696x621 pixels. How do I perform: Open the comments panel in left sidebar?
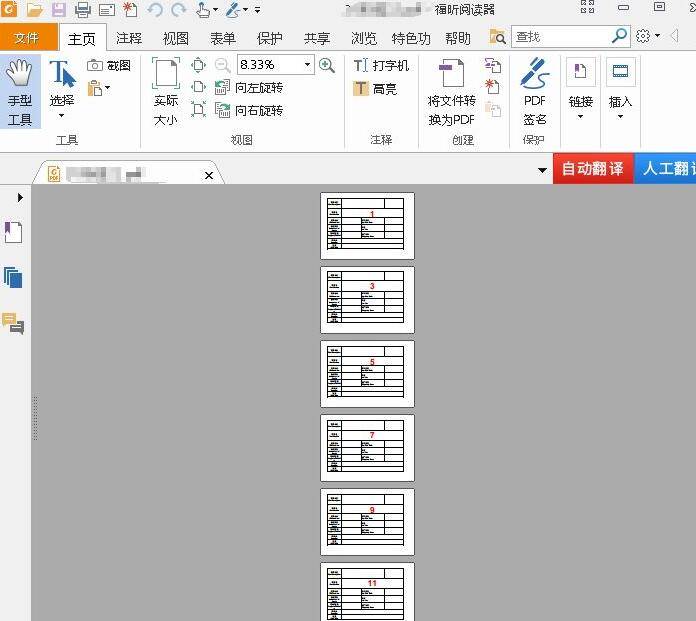tap(14, 323)
